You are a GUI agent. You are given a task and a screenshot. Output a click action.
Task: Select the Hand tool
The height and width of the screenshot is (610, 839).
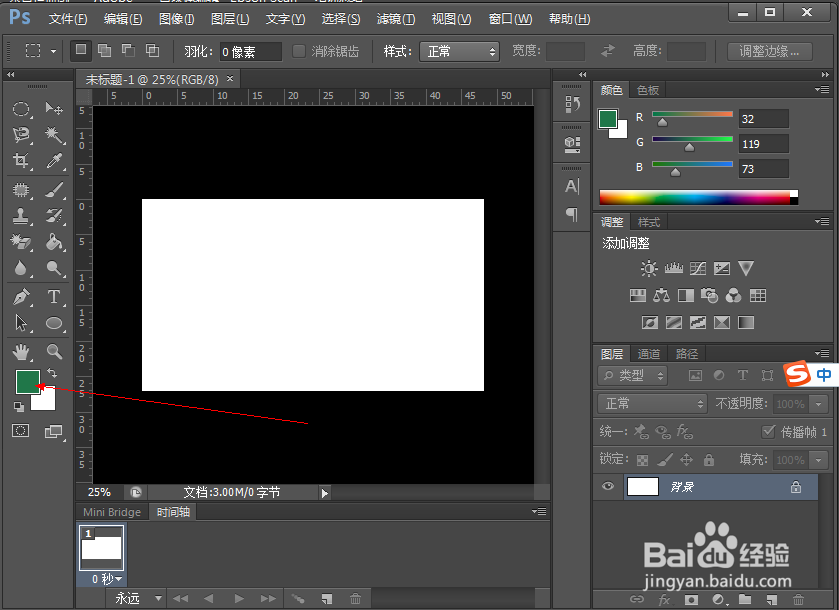[21, 352]
